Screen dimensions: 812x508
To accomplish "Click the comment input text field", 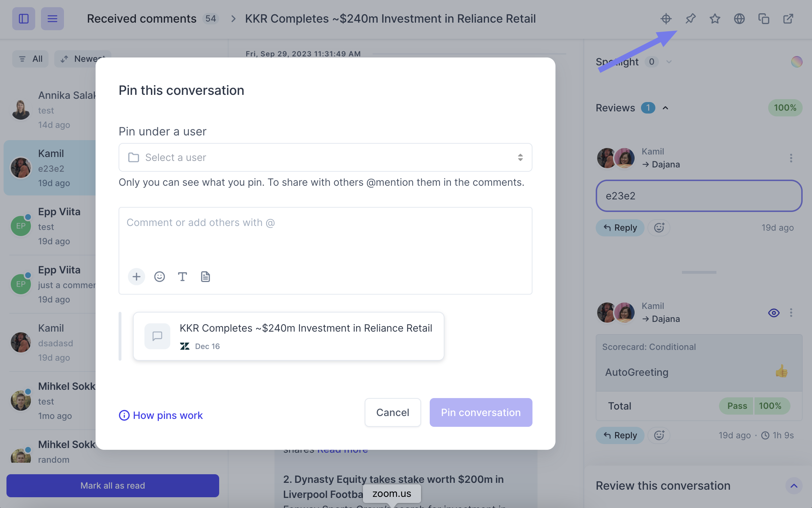I will (x=325, y=222).
